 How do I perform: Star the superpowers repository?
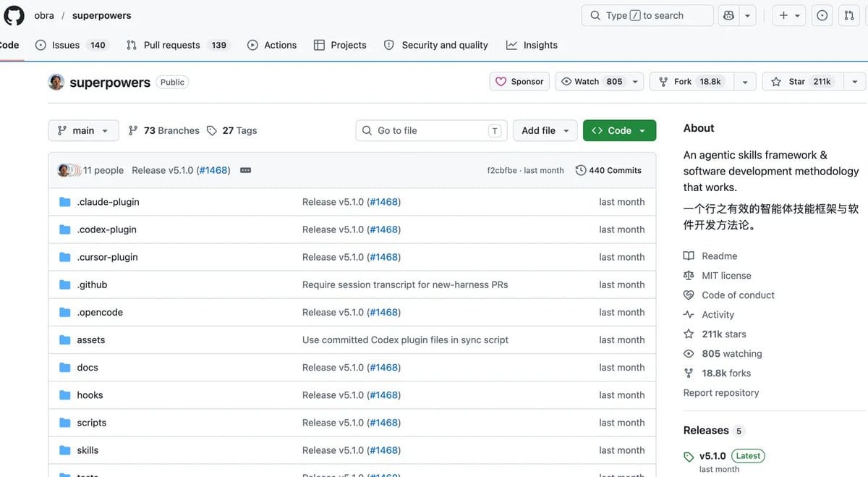[x=801, y=82]
